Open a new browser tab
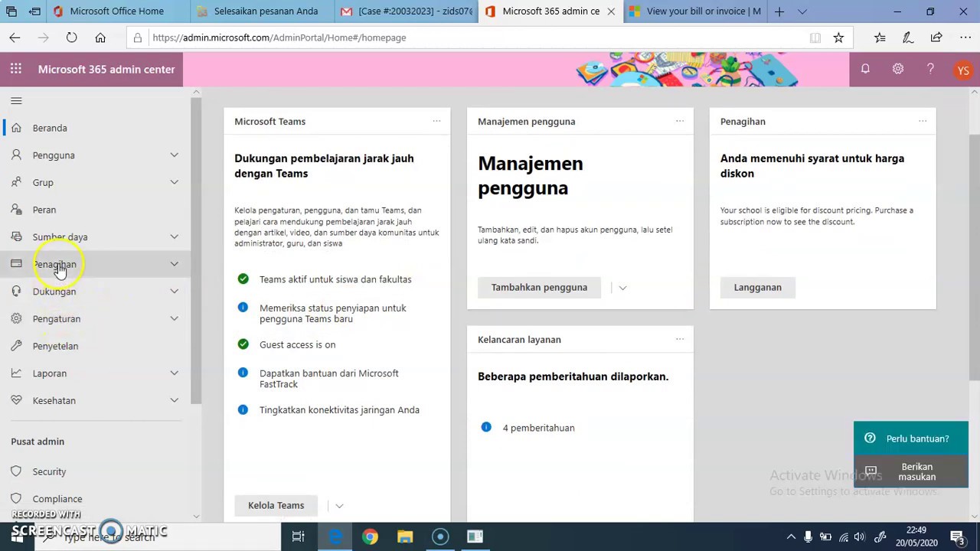Image resolution: width=980 pixels, height=551 pixels. point(779,11)
